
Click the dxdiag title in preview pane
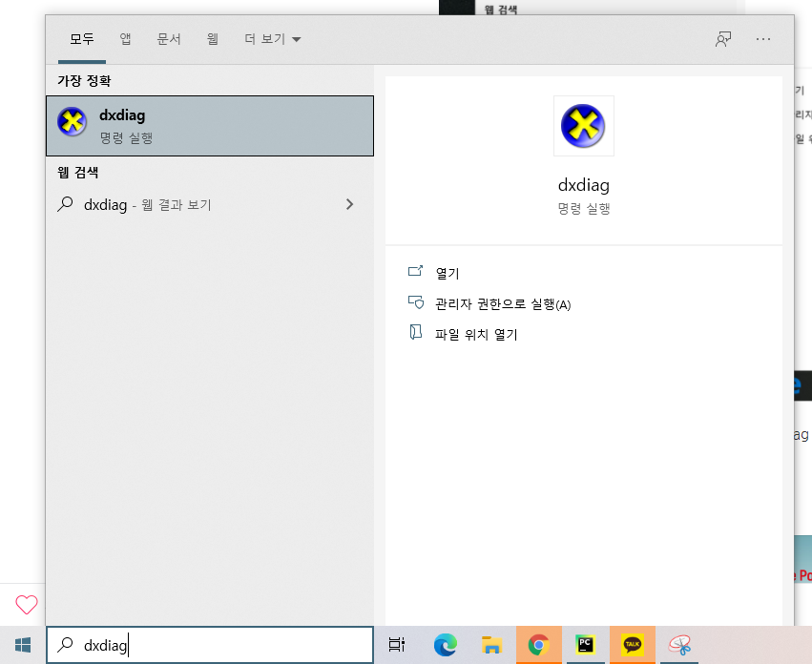[x=584, y=185]
